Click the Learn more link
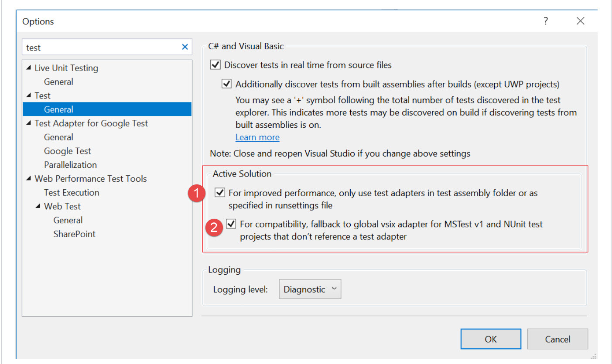This screenshot has height=364, width=612. (x=257, y=137)
